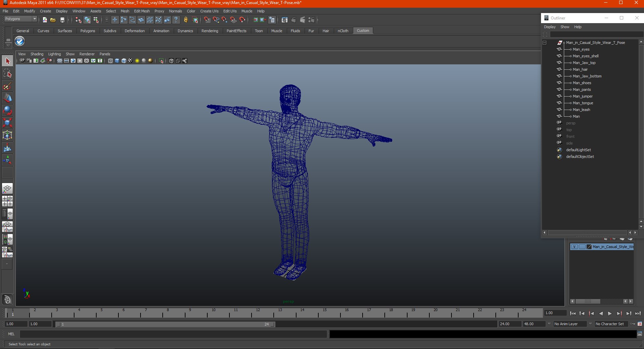Image resolution: width=644 pixels, height=349 pixels.
Task: Select the Lasso selection tool
Action: pos(7,74)
